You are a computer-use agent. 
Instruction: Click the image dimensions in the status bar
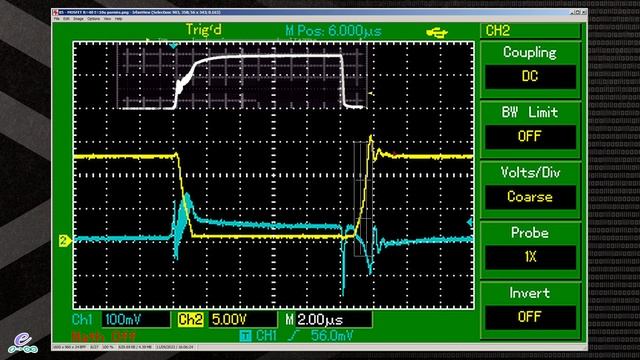coord(70,347)
